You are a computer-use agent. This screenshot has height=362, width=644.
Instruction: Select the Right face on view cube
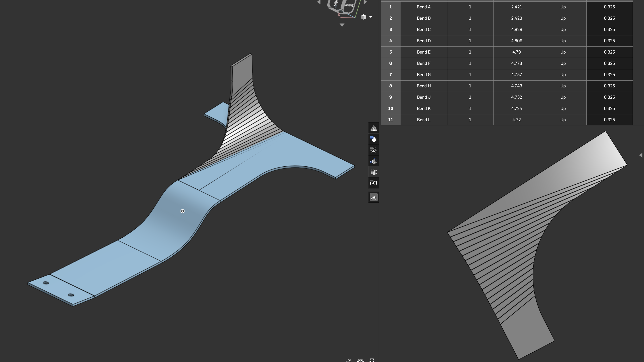click(335, 4)
